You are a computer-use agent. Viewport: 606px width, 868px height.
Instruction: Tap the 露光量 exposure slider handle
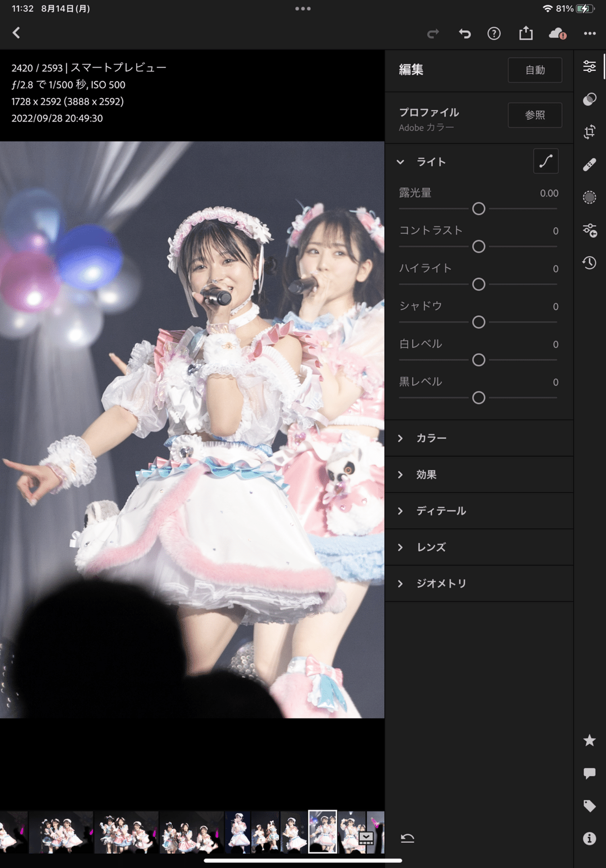coord(479,209)
